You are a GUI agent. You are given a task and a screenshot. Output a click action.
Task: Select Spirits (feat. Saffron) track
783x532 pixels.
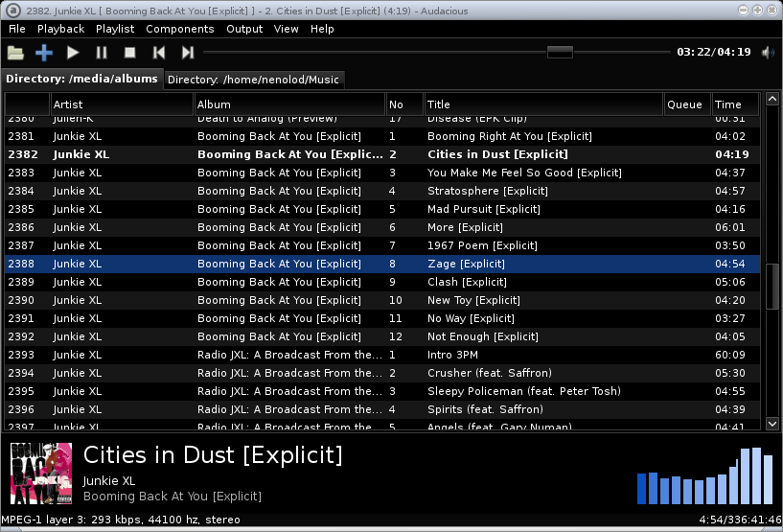click(x=382, y=409)
